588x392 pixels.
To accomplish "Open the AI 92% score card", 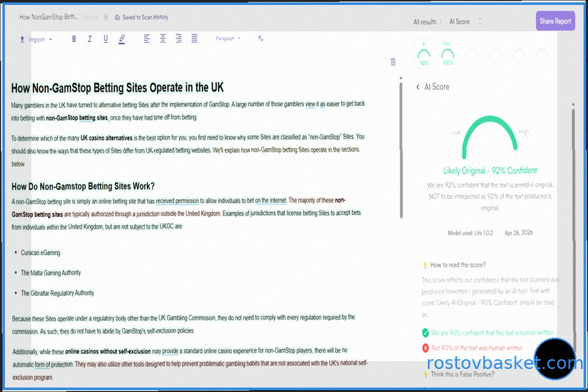I will pos(424,53).
